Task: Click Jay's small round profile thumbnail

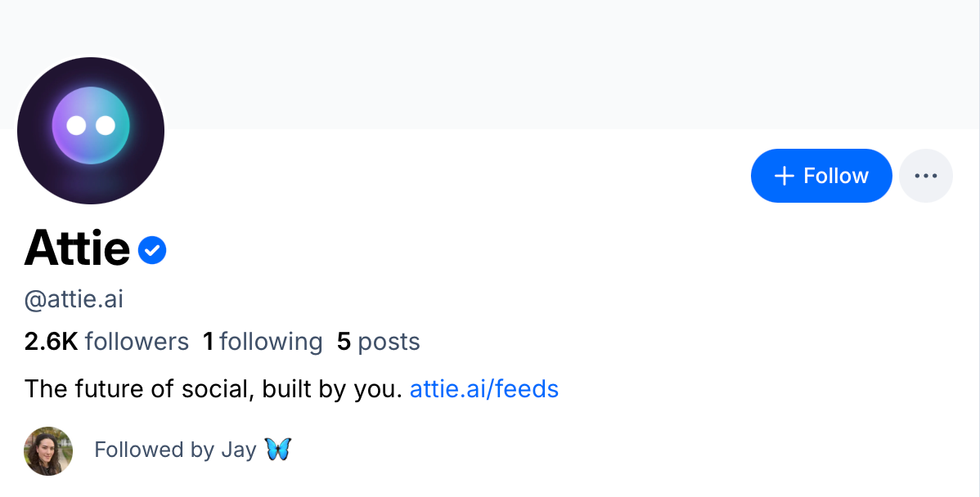Action: pos(47,450)
